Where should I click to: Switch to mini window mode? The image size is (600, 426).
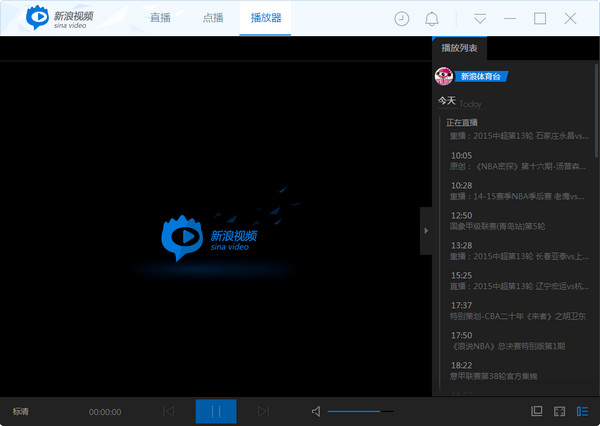point(537,411)
